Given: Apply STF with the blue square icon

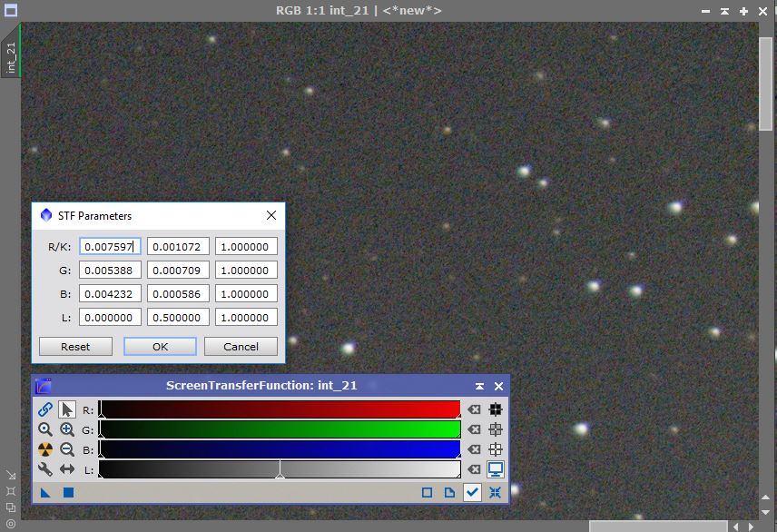Looking at the screenshot, I should [68, 492].
